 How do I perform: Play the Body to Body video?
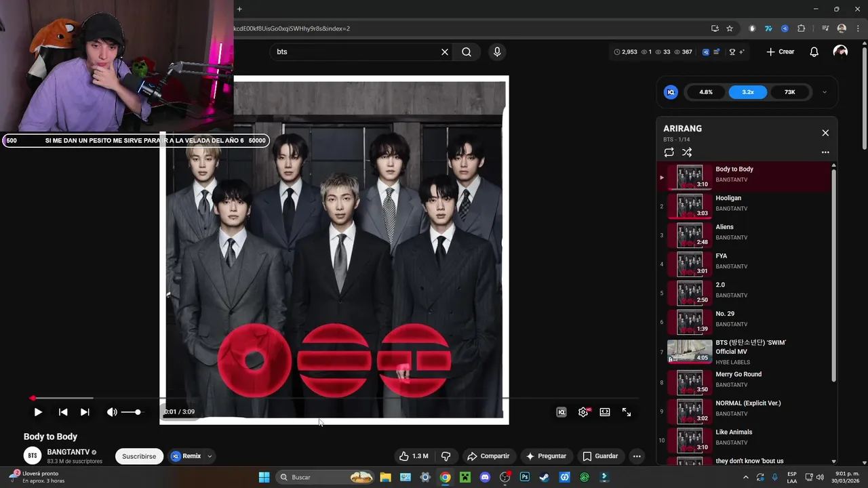[x=38, y=412]
